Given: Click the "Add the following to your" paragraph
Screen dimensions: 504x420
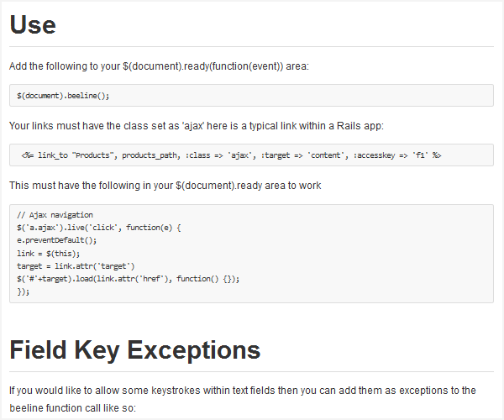Looking at the screenshot, I should point(159,66).
